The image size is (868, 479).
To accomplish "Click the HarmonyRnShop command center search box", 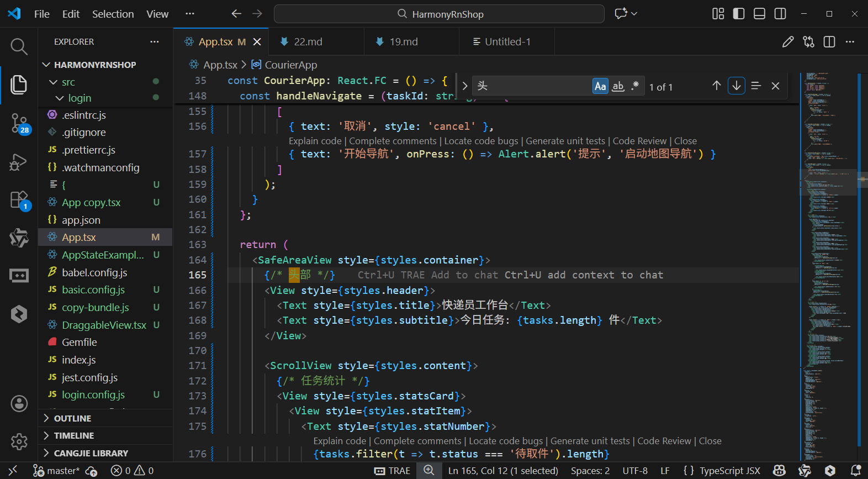I will click(439, 14).
